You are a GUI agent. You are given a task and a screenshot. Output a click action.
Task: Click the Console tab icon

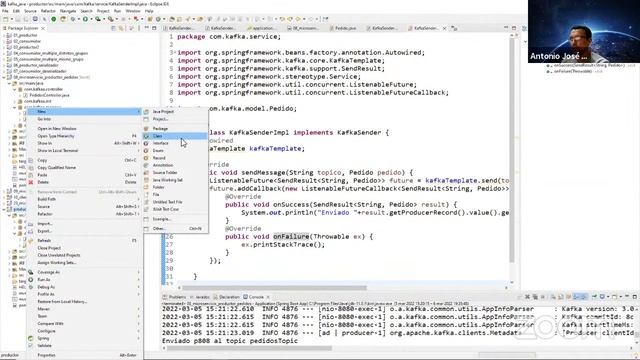pos(246,297)
